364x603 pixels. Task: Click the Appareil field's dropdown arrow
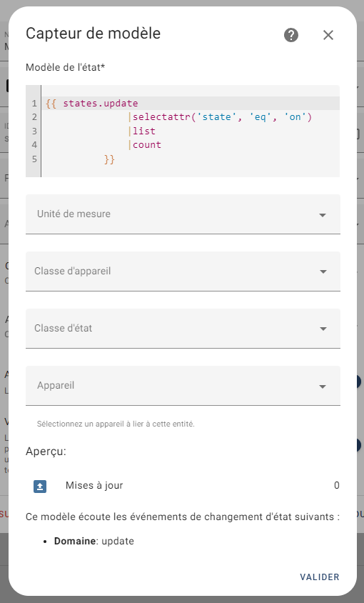pyautogui.click(x=323, y=387)
